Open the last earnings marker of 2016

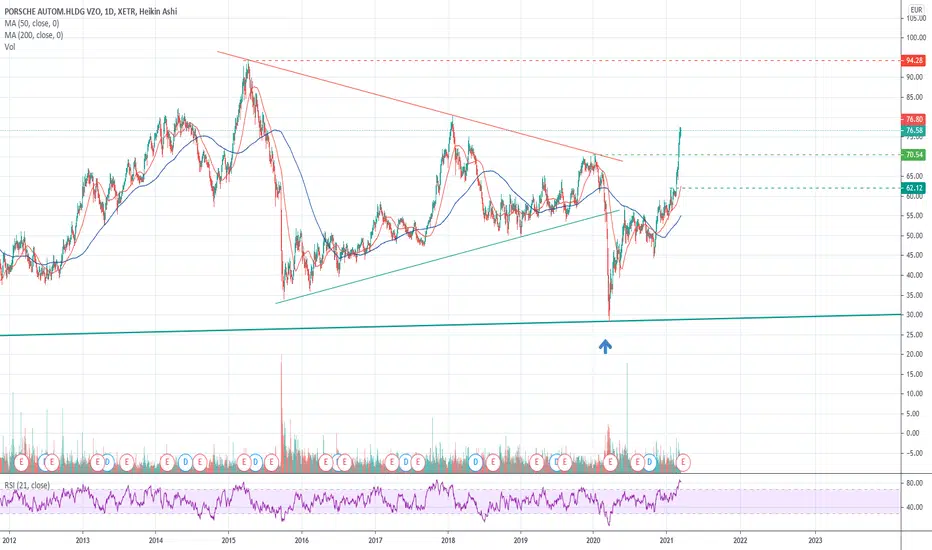pos(345,461)
